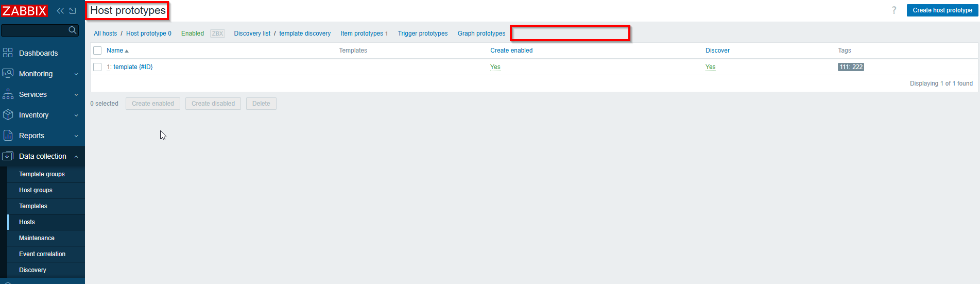Expand the Inventory menu chevron

pyautogui.click(x=76, y=115)
